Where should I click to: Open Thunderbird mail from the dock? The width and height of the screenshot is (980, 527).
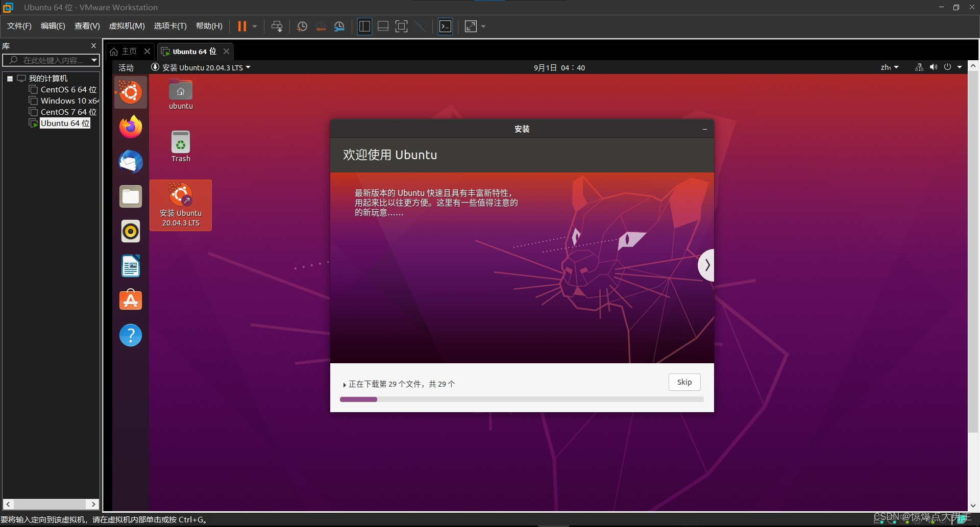click(131, 162)
